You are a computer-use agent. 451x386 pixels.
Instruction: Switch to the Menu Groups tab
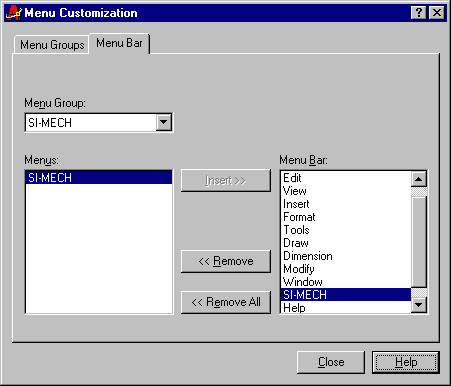(x=52, y=45)
